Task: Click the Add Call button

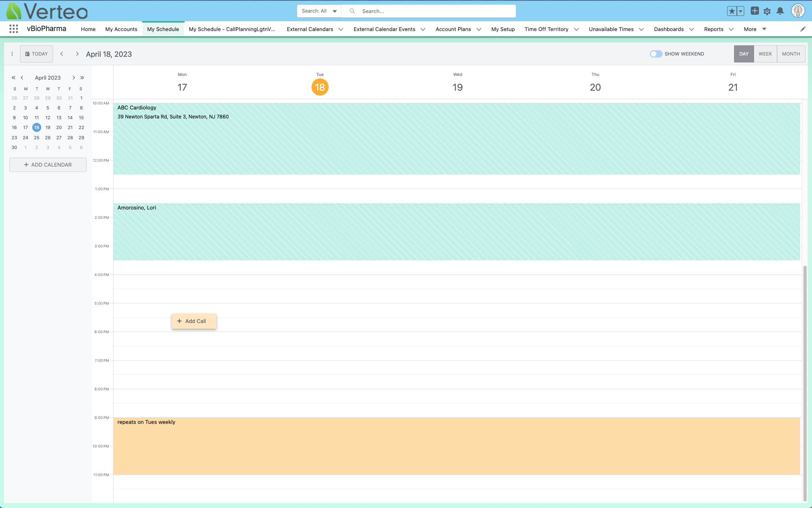Action: (x=194, y=321)
